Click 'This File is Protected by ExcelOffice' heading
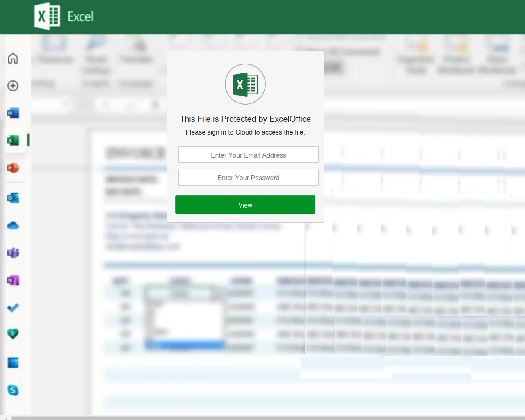 click(x=245, y=119)
